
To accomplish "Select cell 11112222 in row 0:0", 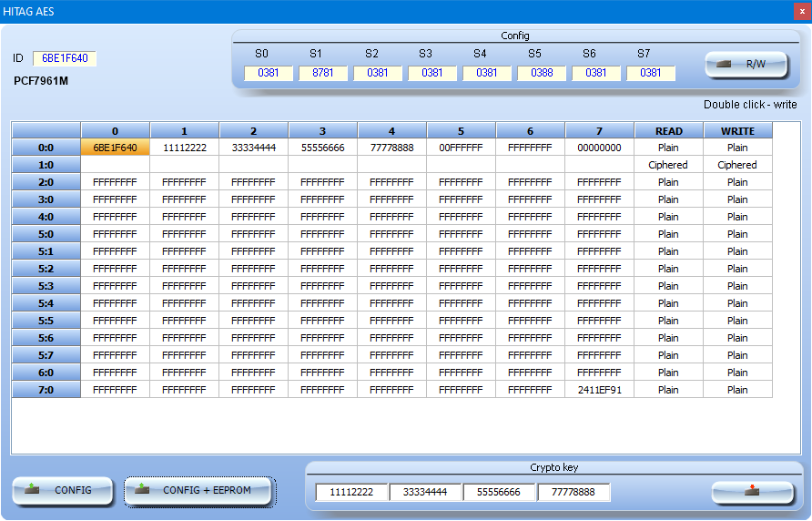I will click(185, 148).
